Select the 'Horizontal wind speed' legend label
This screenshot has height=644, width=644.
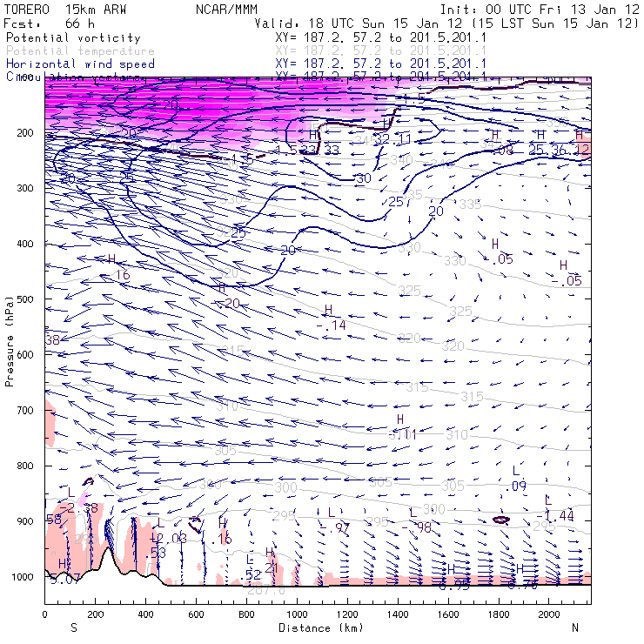(80, 64)
